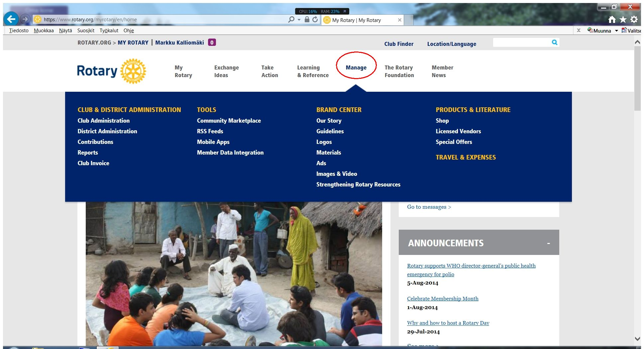Screen dimensions: 644x349
Task: Select the My Rotary navigation item
Action: 183,71
